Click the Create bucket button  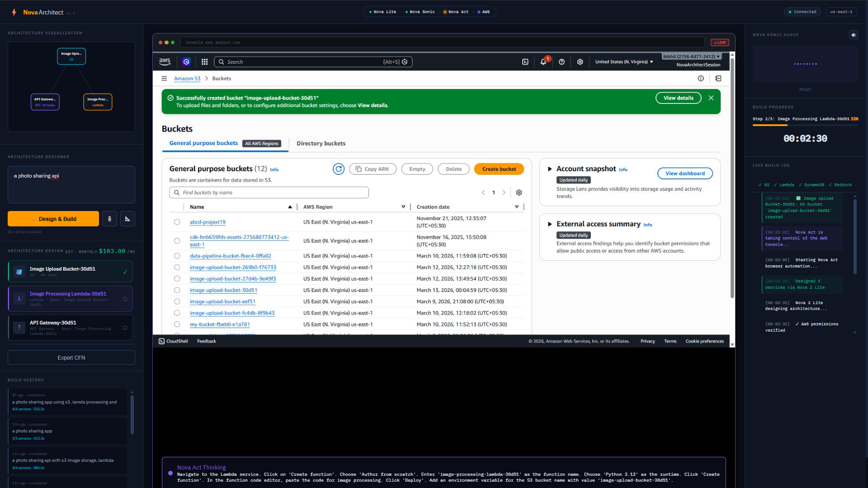[499, 169]
